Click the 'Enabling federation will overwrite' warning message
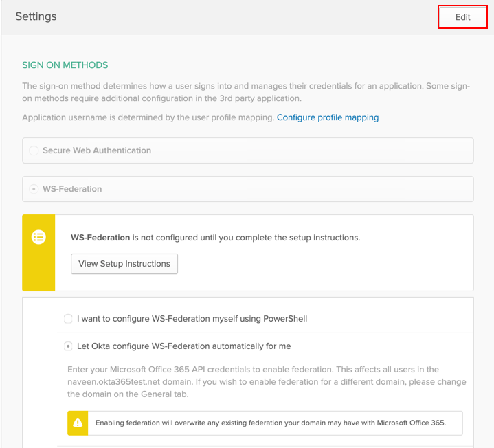The width and height of the screenshot is (494, 448). point(271,423)
